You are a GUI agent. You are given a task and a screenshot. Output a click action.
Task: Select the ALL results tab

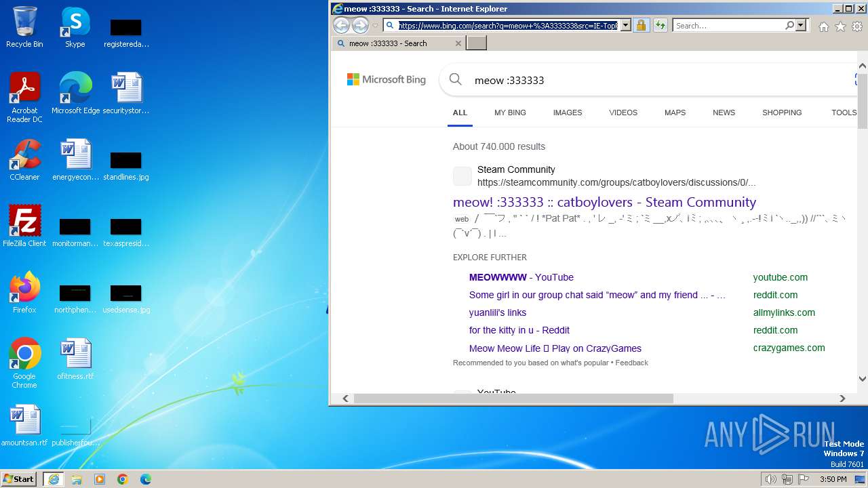click(x=460, y=113)
